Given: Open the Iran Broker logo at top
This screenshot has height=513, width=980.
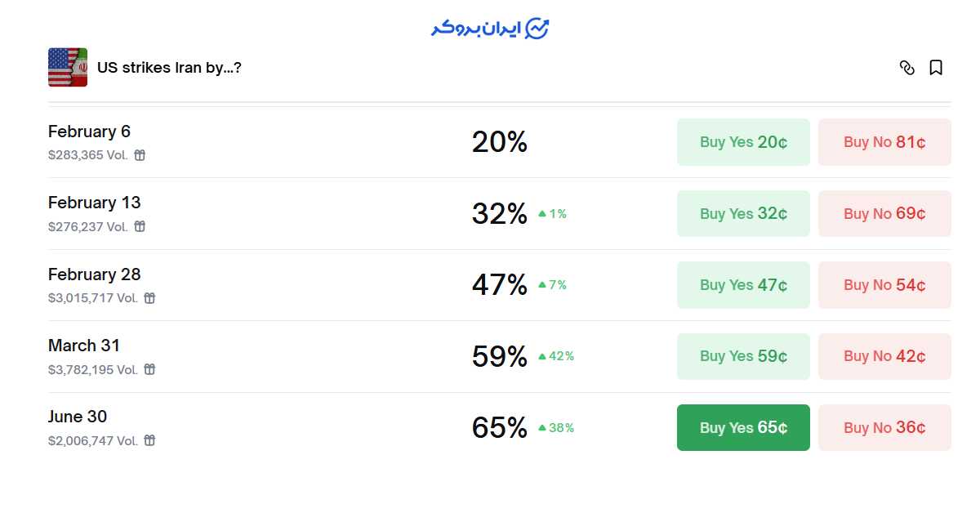Looking at the screenshot, I should pyautogui.click(x=490, y=29).
